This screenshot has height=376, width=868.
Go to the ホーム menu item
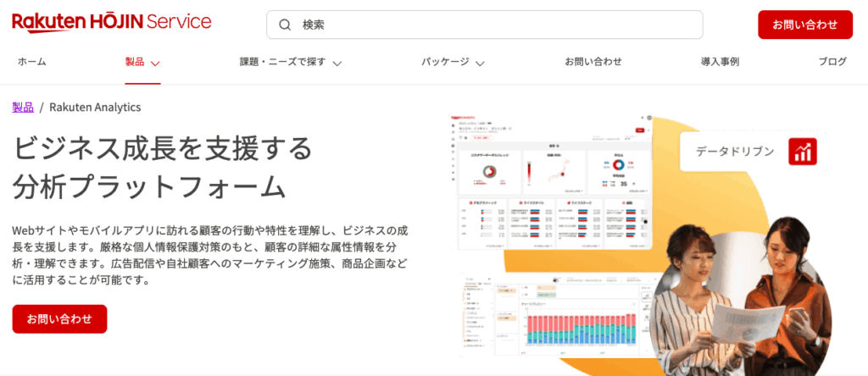point(31,62)
